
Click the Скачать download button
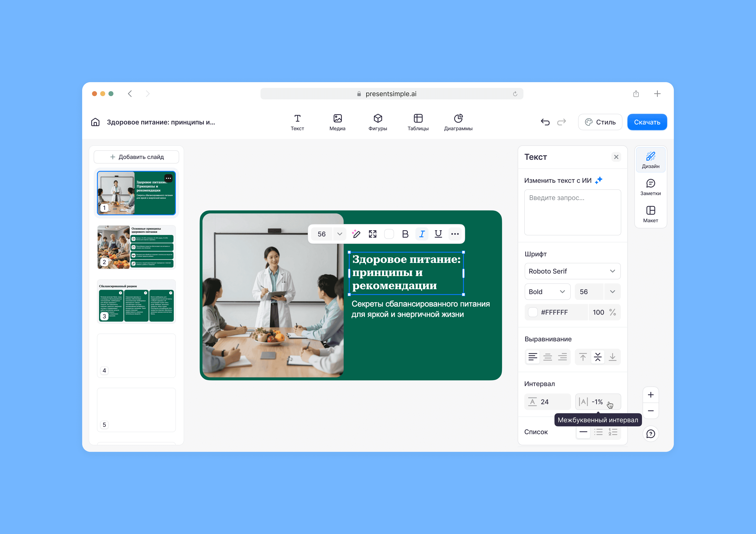click(647, 122)
